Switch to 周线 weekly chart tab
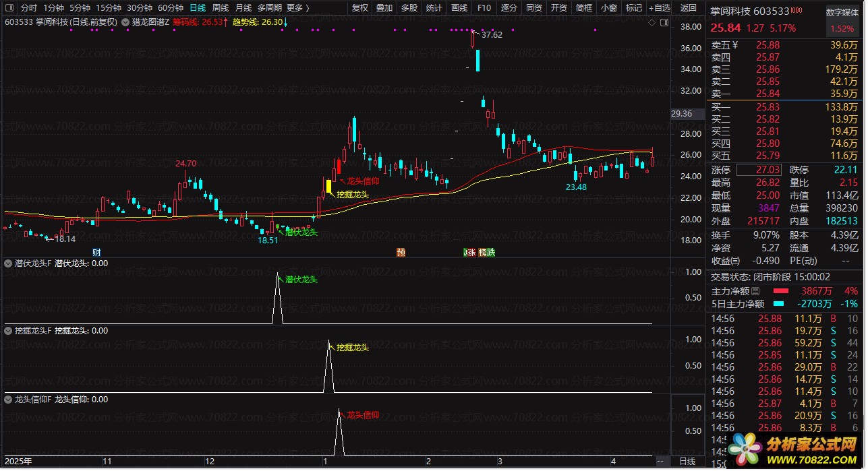The height and width of the screenshot is (471, 868). (x=221, y=8)
